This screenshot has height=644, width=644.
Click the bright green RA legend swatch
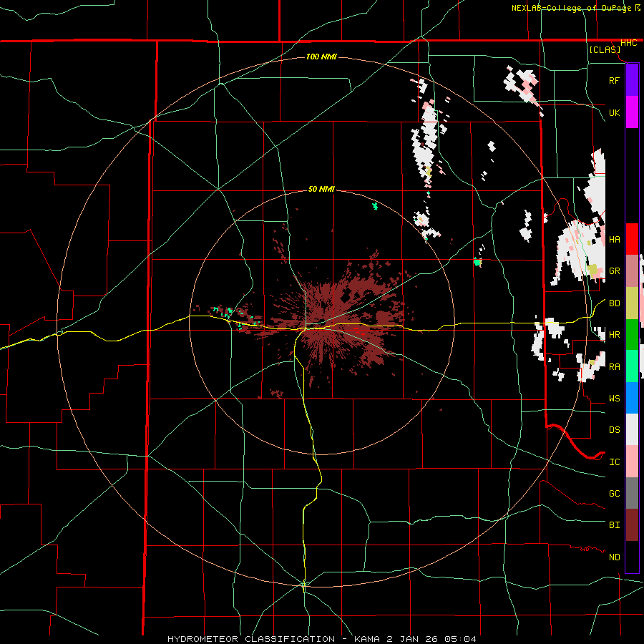point(632,366)
